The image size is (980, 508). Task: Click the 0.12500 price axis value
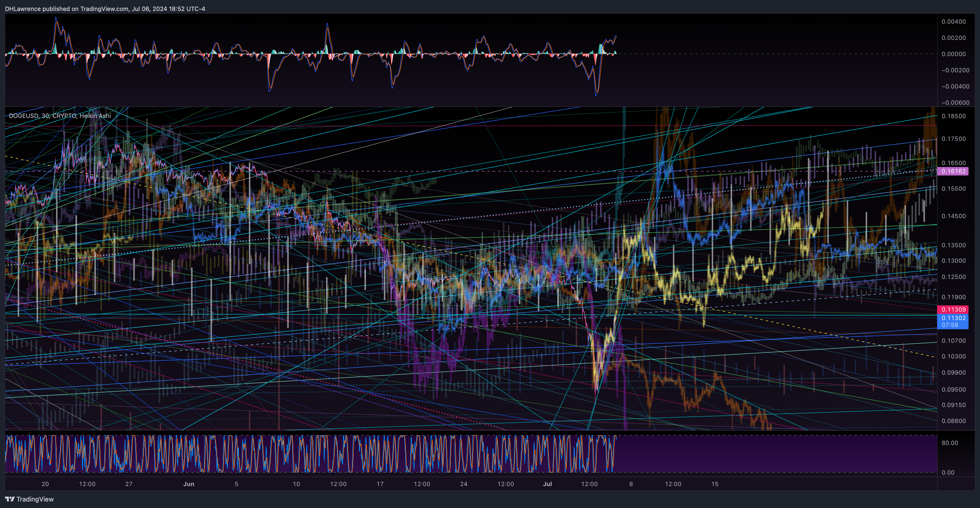pos(953,277)
